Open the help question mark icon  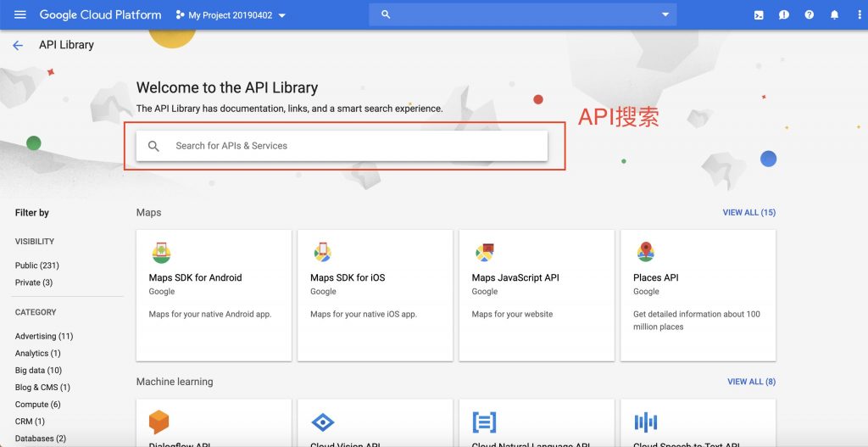810,15
